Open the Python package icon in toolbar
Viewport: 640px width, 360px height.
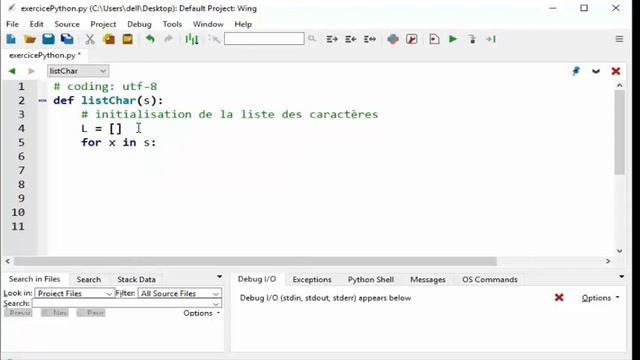coord(393,39)
